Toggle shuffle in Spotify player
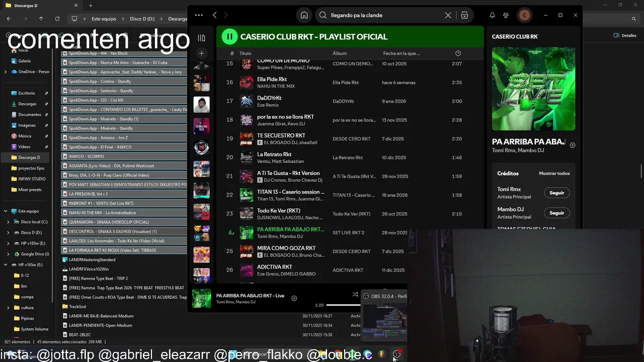This screenshot has height=362, width=644. 355,294
